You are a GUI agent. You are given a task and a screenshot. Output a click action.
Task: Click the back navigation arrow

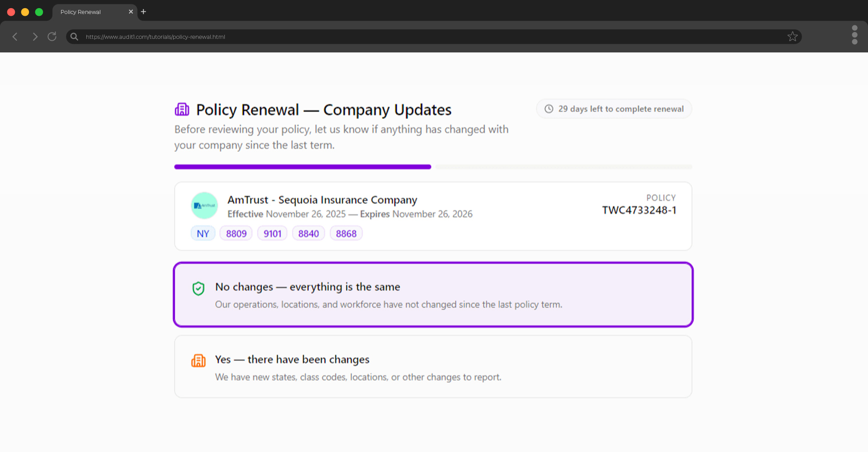(15, 37)
